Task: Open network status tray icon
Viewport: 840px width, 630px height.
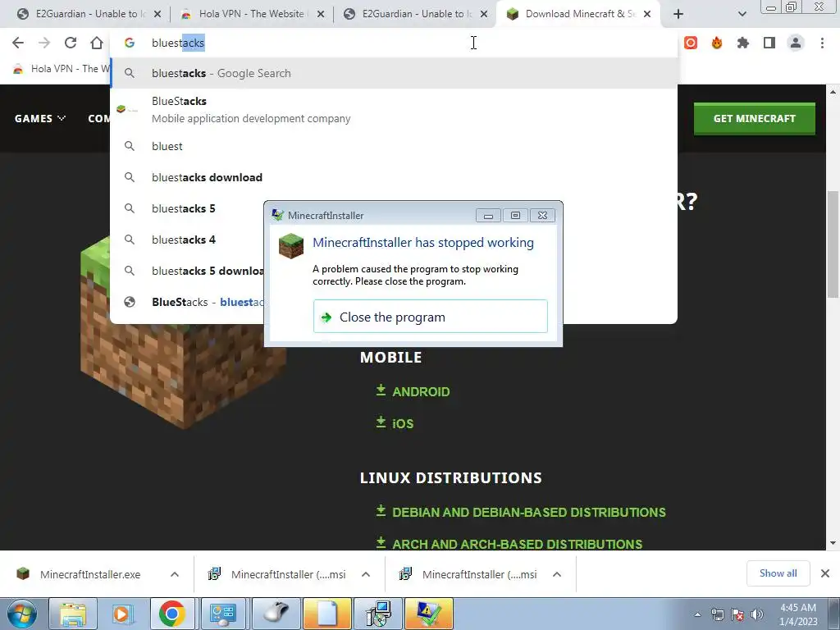Action: (717, 614)
